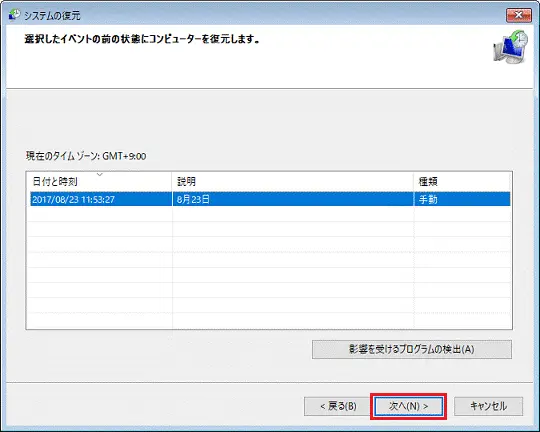Click the System Restore monitor clock graphic

pos(510,47)
